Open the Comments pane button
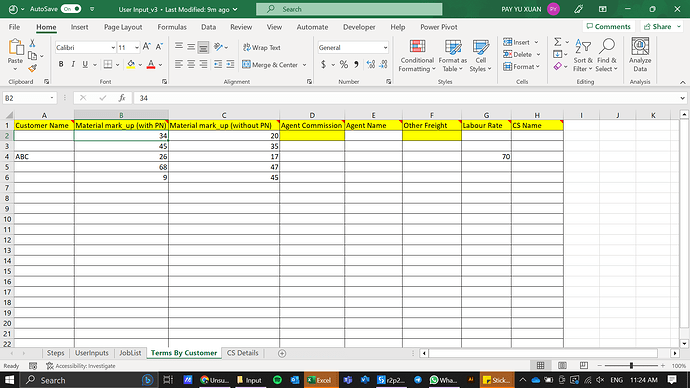Viewport: 690px width, 388px height. point(609,27)
